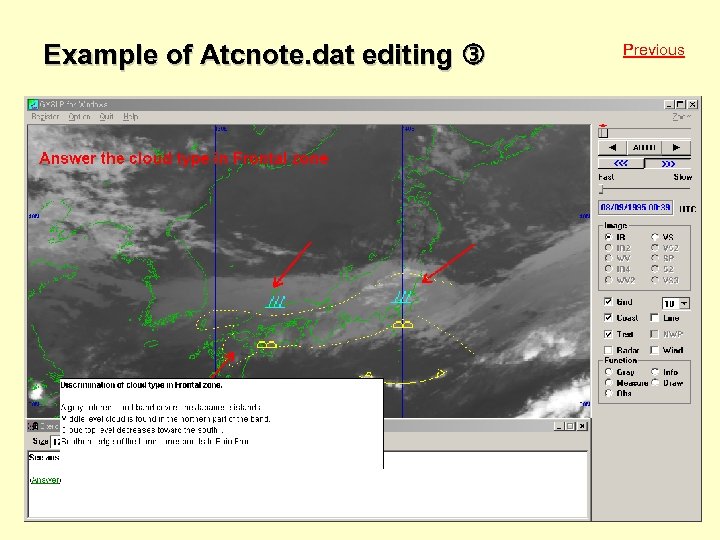Click the Size field in note window
This screenshot has height=540, width=720.
click(x=55, y=441)
